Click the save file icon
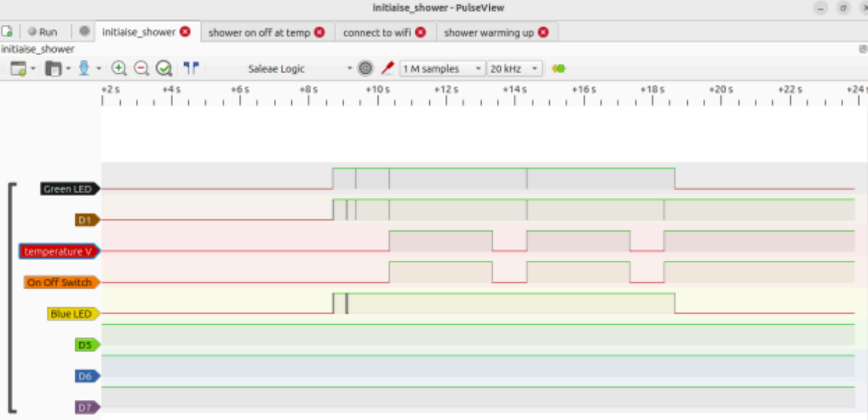Image resolution: width=868 pixels, height=420 pixels. 84,68
